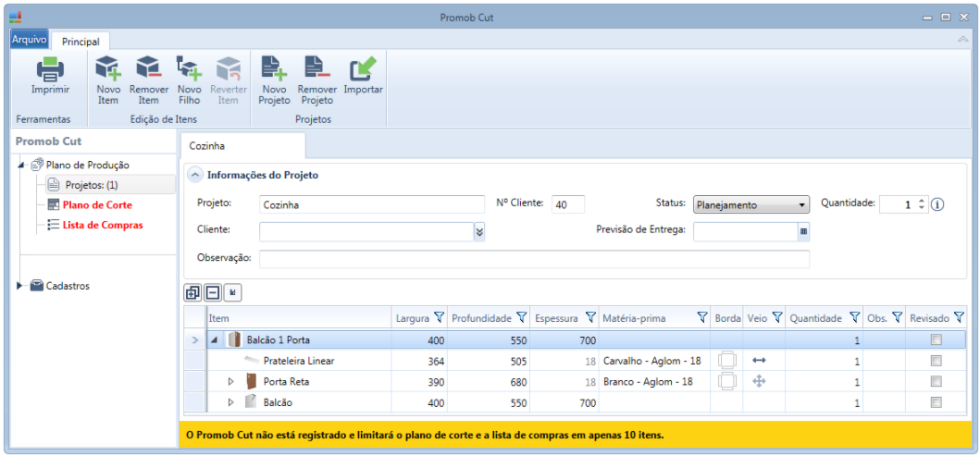Open the Cliente dropdown arrow
This screenshot has height=456, width=980.
(479, 231)
